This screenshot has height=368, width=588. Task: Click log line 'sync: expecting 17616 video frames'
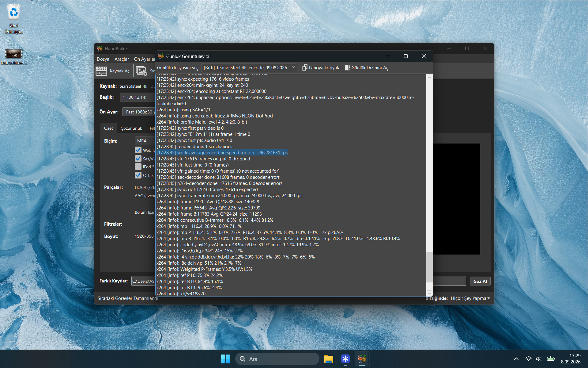(203, 79)
